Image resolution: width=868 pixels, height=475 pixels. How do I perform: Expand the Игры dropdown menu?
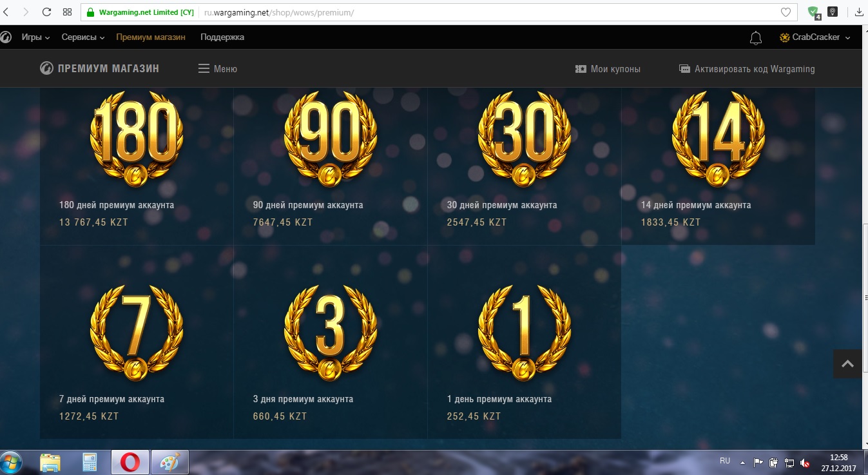[x=35, y=37]
